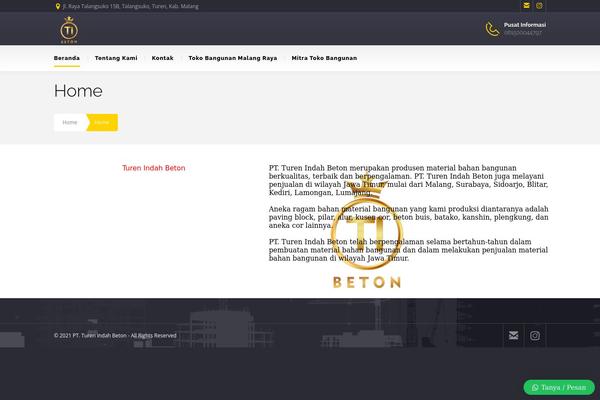Open the Kontak menu item
Viewport: 600px width, 400px height.
click(x=163, y=58)
